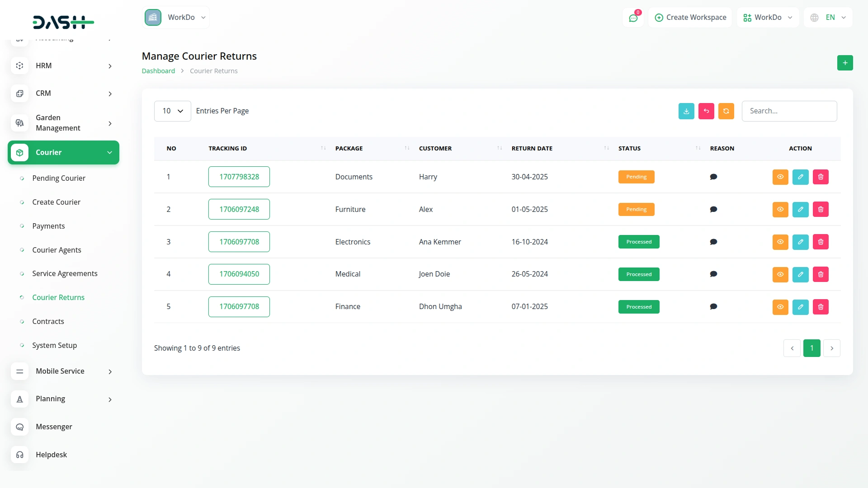Viewport: 868px width, 488px height.
Task: Edit the Furniture return for Alex
Action: click(800, 209)
